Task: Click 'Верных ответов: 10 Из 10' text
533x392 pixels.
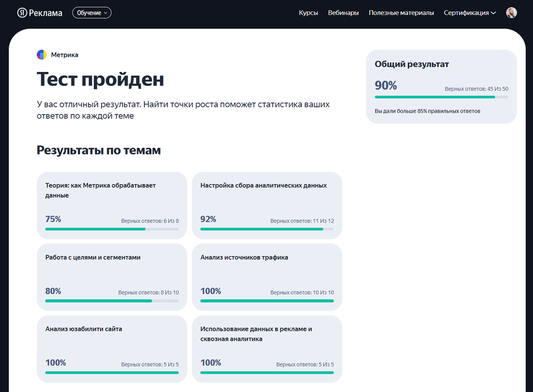Action: click(302, 293)
